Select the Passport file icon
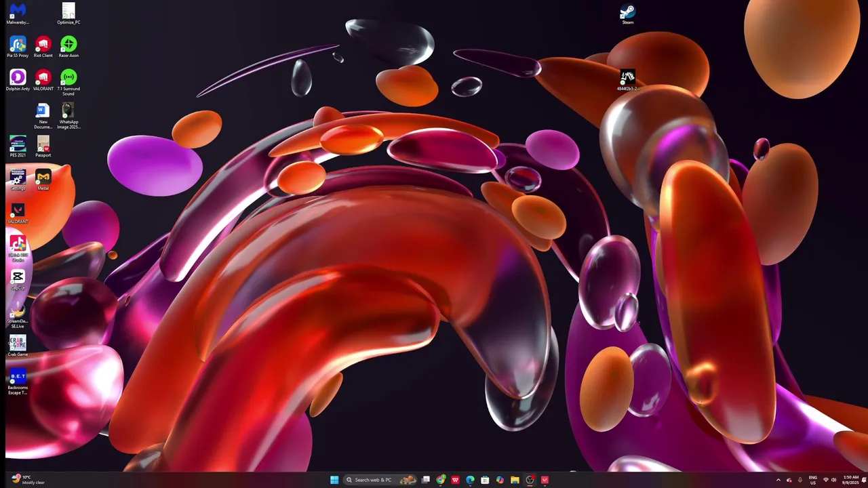 [43, 146]
